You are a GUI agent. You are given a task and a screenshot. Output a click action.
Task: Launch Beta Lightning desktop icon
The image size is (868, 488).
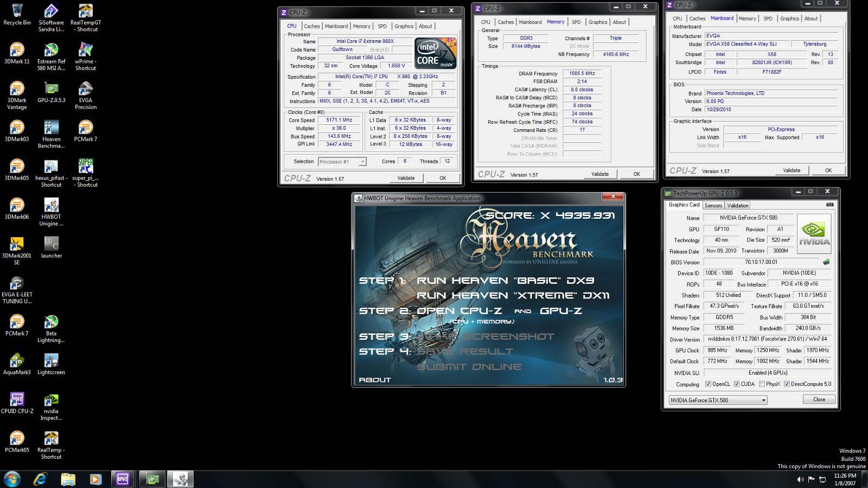51,329
